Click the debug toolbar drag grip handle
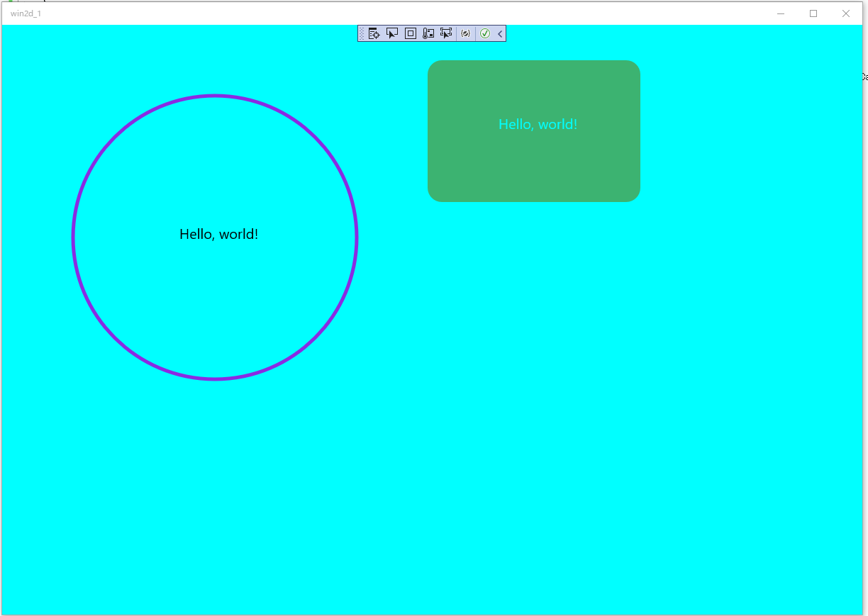The image size is (868, 616). 362,33
